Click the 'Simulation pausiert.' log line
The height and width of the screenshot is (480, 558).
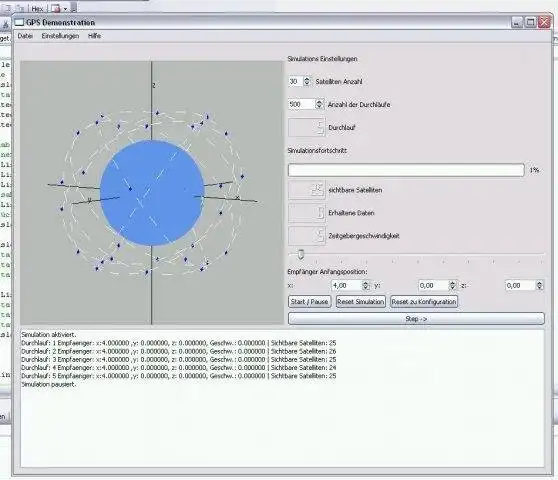[49, 384]
